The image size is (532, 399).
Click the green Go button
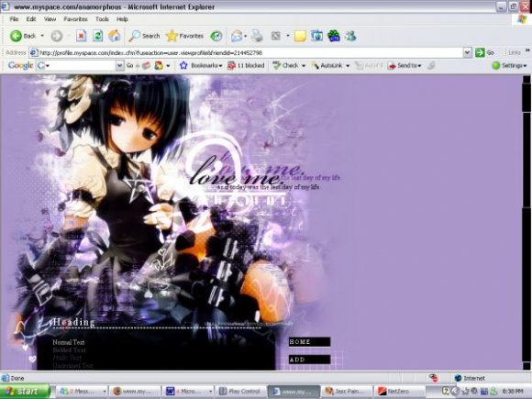tap(484, 52)
